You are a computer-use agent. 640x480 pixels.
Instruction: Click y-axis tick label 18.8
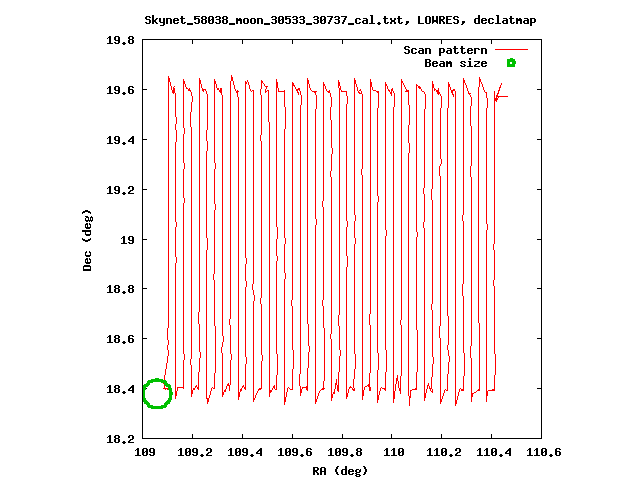[120, 289]
